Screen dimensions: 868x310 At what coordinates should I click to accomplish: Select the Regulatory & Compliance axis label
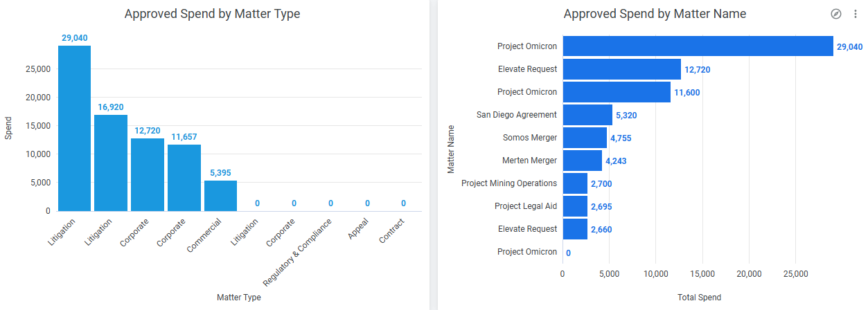299,252
